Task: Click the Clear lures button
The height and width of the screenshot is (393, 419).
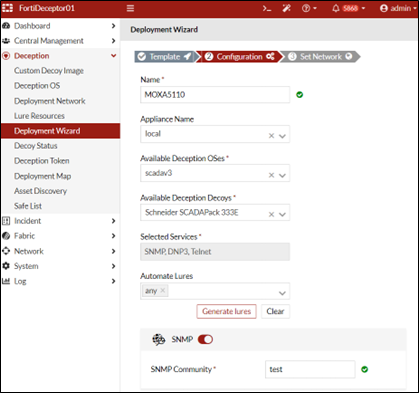Action: pyautogui.click(x=275, y=311)
